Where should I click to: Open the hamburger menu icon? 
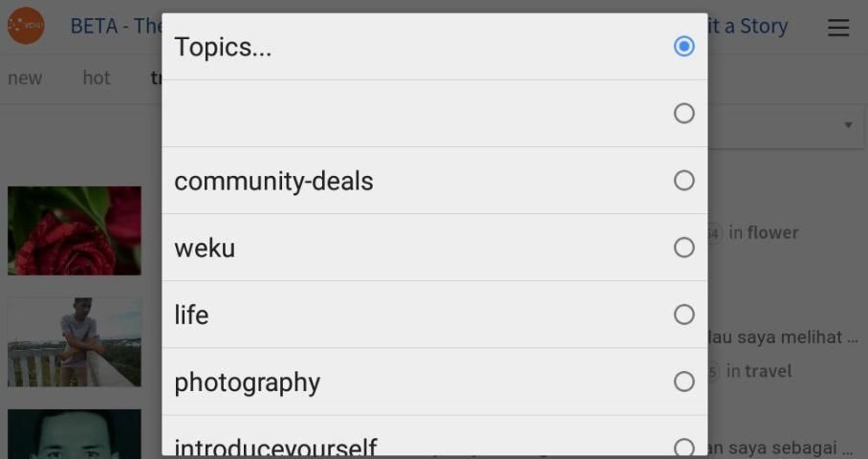click(x=838, y=28)
